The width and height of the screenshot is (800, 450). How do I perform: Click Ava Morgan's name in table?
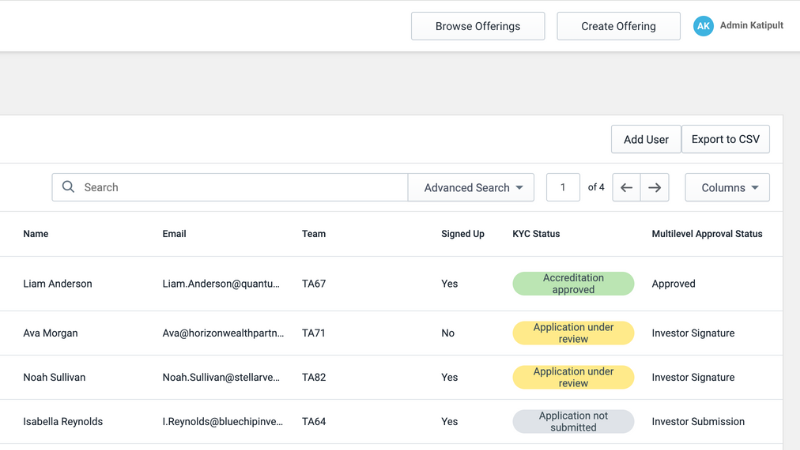(x=51, y=333)
